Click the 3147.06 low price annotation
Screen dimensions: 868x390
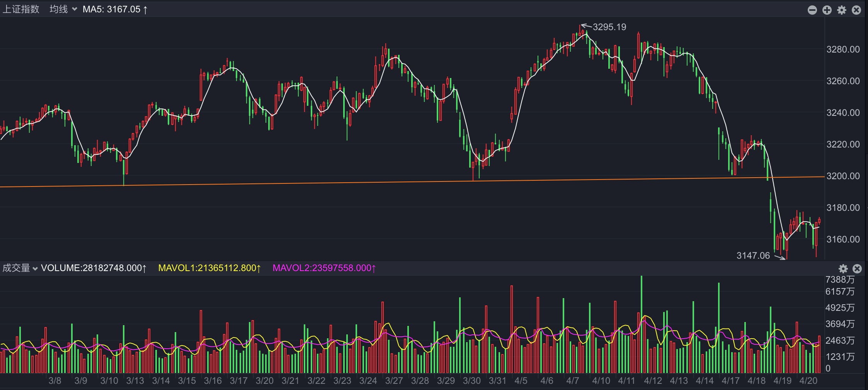[753, 256]
